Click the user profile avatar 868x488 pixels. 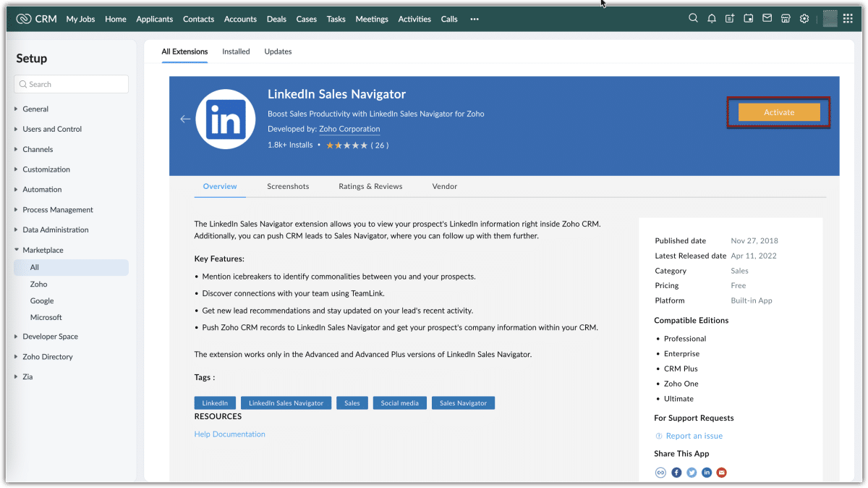point(830,19)
